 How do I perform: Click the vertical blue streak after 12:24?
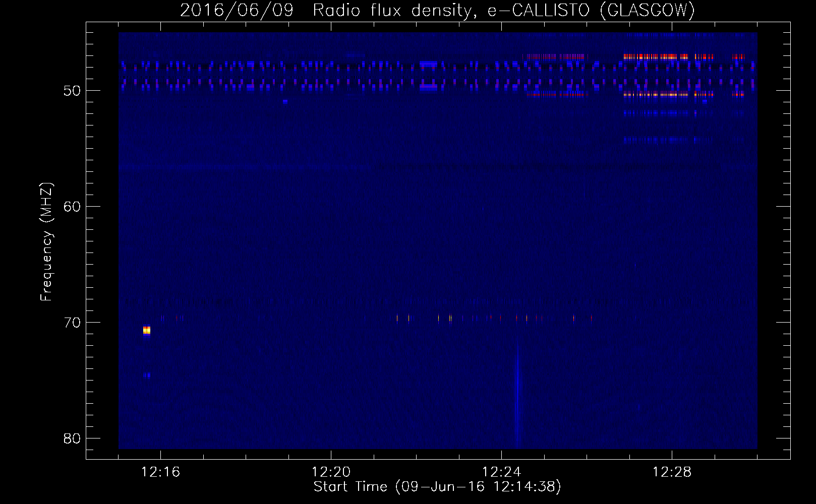tap(517, 393)
